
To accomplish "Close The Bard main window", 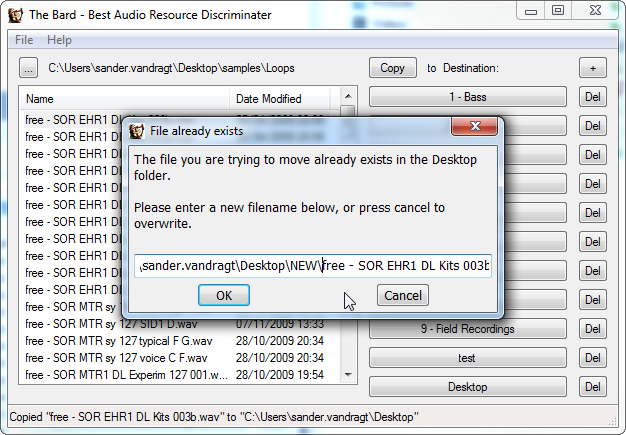I will 595,10.
